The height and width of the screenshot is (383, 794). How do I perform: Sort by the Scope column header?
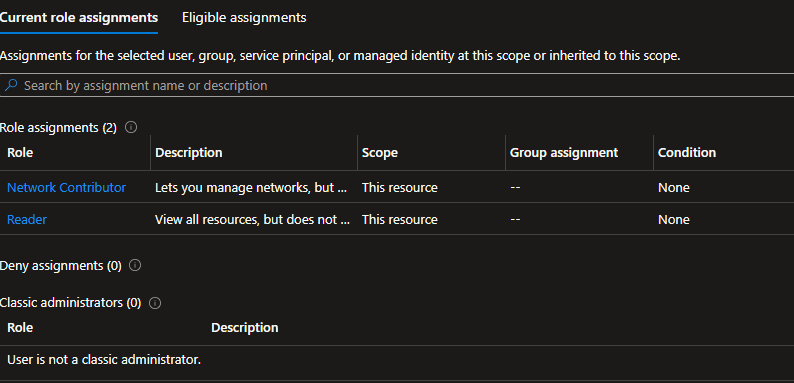point(380,152)
